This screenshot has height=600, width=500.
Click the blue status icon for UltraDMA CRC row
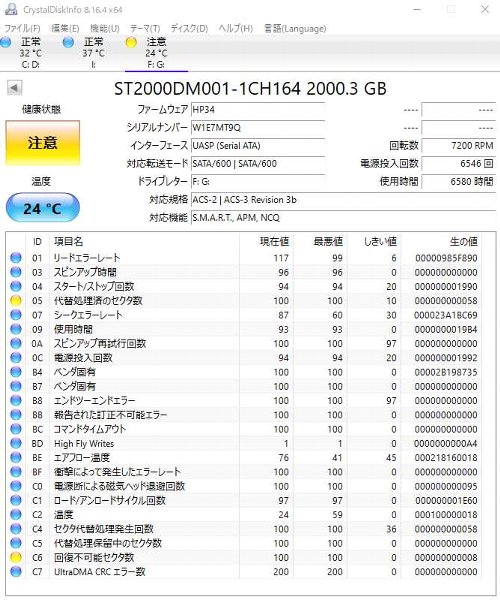pos(16,572)
